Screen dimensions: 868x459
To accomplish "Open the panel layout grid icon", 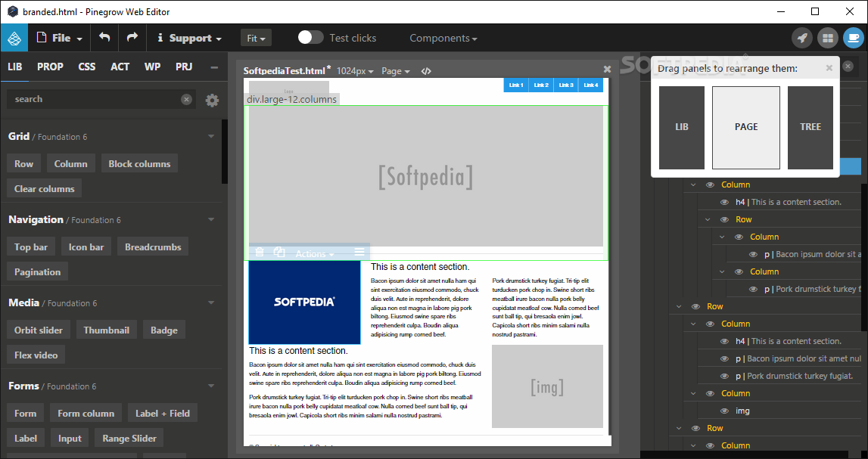I will point(828,38).
